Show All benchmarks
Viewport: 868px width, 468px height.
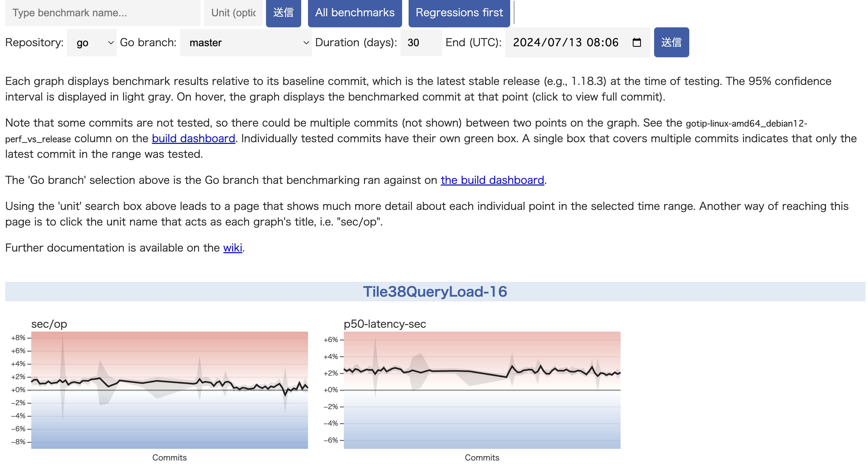tap(355, 13)
